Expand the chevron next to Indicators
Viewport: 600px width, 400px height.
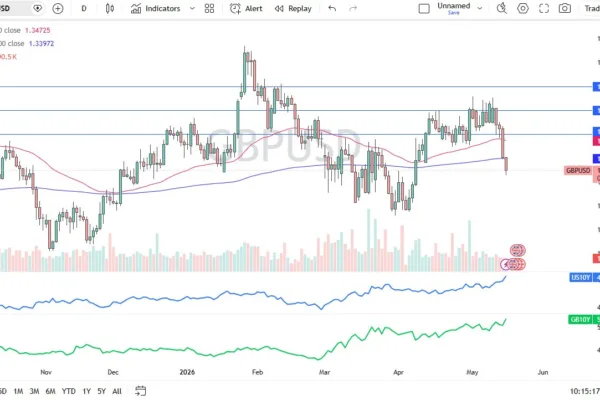coord(192,8)
